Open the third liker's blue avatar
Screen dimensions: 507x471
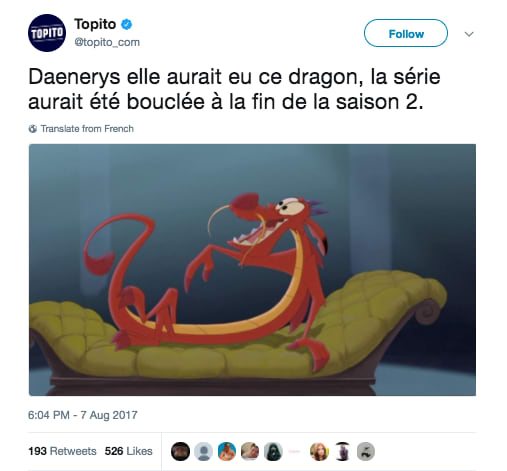(227, 452)
